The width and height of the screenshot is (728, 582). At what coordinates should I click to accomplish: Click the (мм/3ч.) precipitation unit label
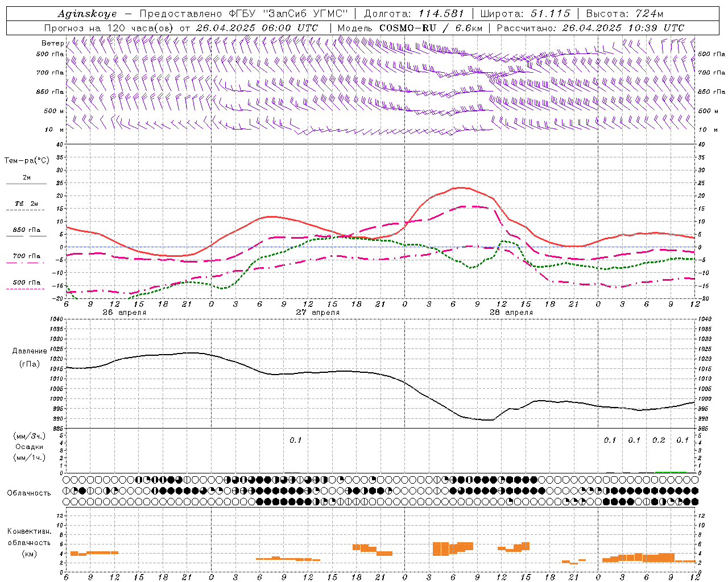point(30,436)
